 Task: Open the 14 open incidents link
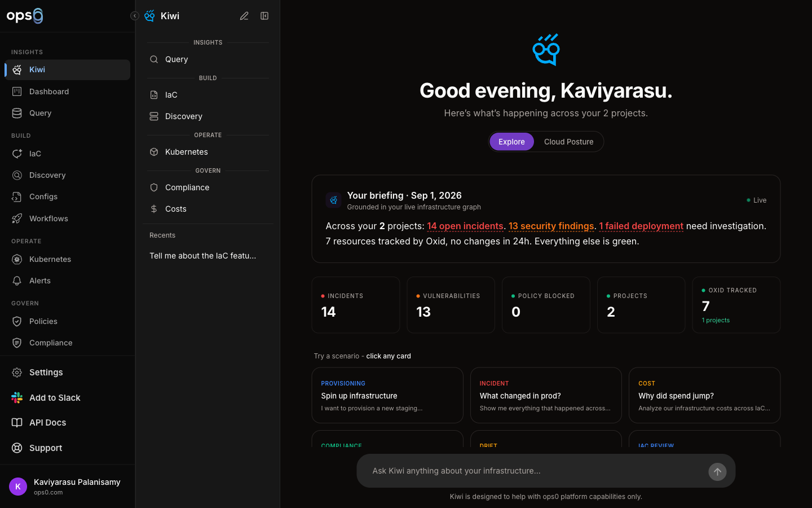(x=465, y=226)
